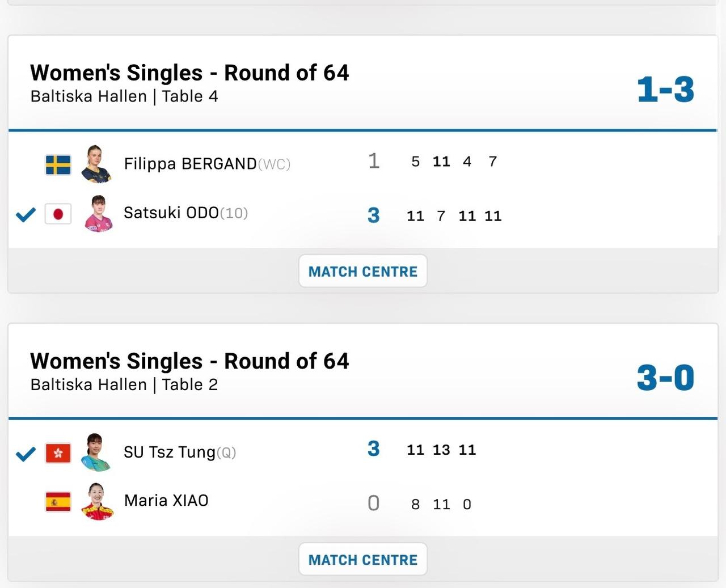
Task: Open Filippa Bergand's player photo
Action: click(96, 164)
